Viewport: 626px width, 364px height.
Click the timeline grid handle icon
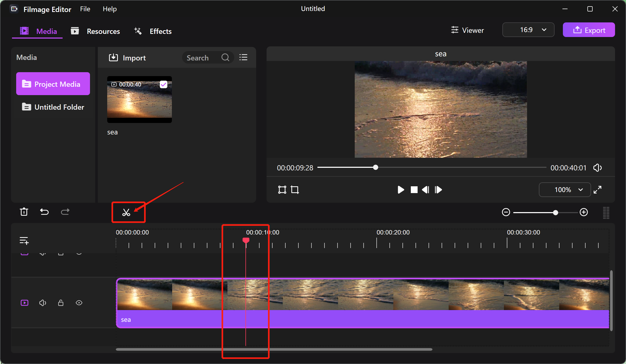tap(606, 213)
